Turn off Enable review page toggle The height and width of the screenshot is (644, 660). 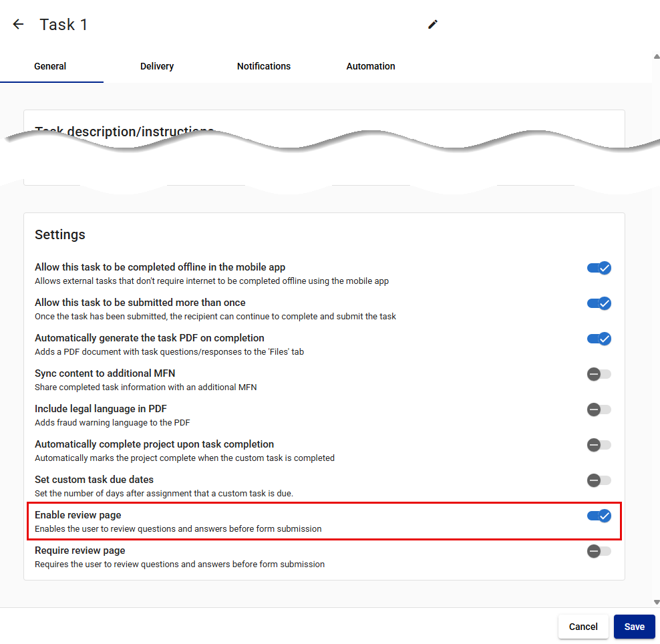coord(599,516)
